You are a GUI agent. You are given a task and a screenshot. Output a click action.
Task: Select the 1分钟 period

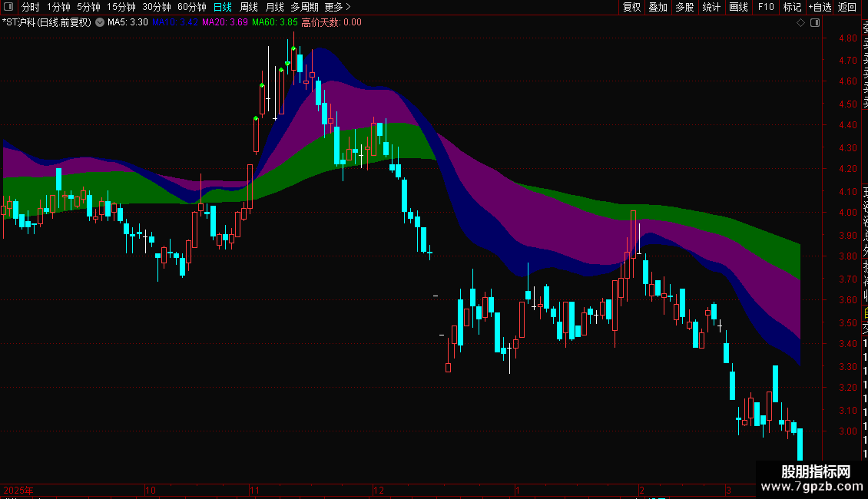point(58,7)
